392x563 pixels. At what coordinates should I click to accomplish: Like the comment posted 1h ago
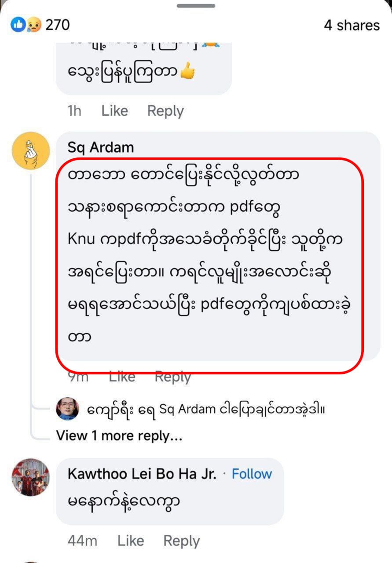point(114,111)
